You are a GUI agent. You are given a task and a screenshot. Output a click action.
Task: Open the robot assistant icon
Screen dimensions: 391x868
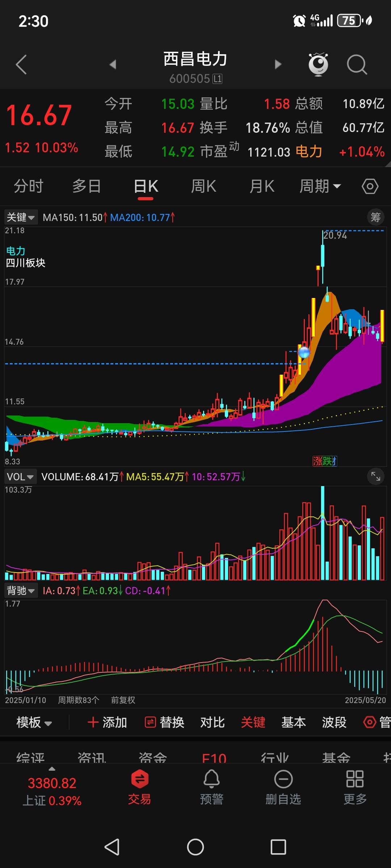(x=318, y=64)
